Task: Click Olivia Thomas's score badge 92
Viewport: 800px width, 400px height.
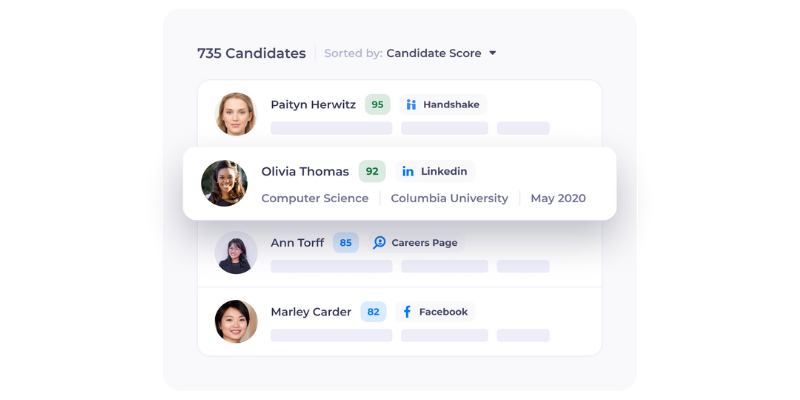Action: point(372,171)
